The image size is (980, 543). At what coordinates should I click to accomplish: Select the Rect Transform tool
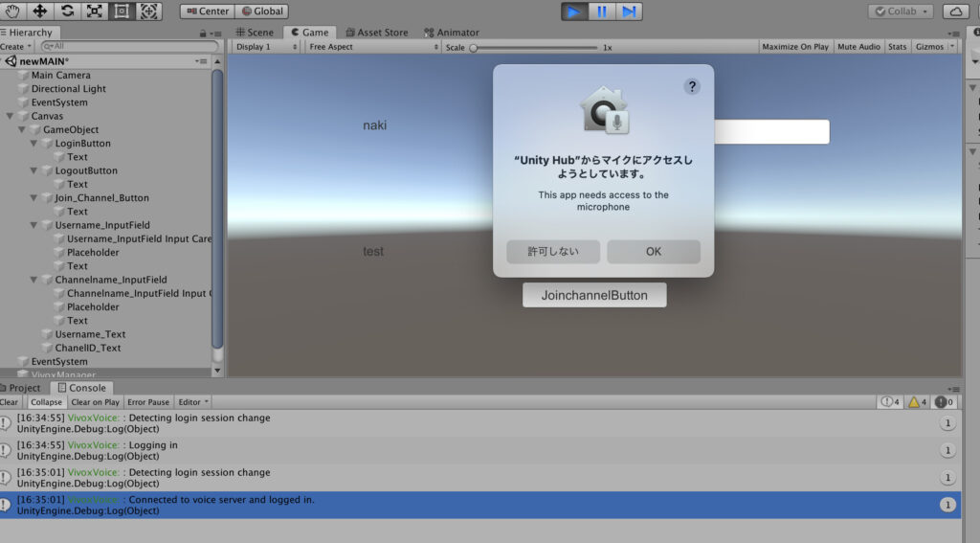click(122, 11)
